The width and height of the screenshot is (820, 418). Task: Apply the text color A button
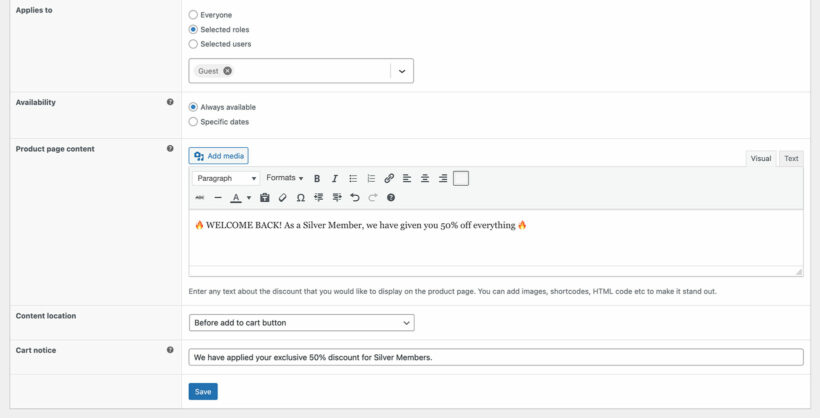coord(236,197)
